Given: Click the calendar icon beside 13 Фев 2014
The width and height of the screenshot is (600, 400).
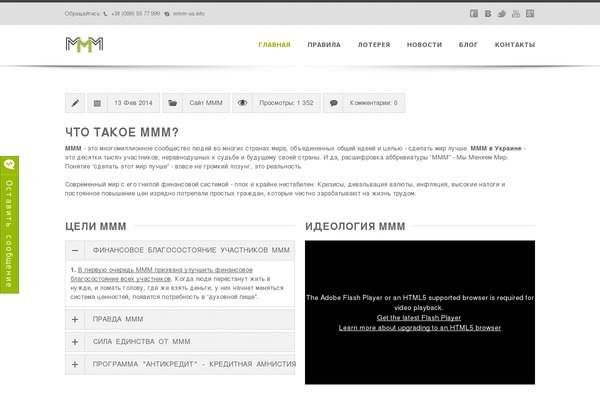Looking at the screenshot, I should tap(98, 103).
